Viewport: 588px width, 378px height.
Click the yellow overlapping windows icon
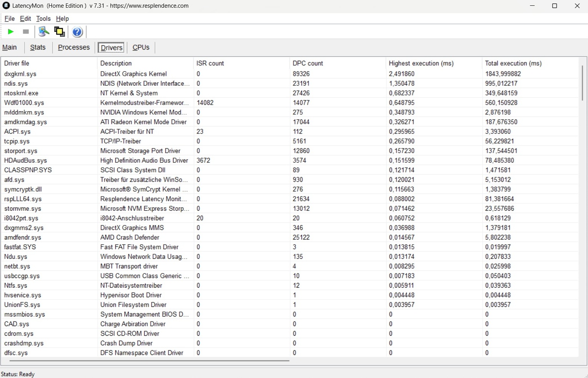(59, 32)
